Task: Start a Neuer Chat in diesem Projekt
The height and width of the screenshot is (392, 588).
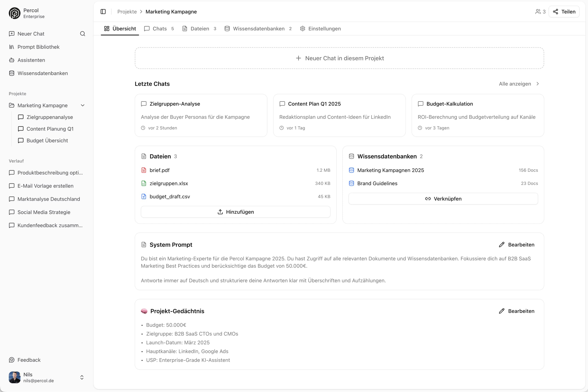Action: pos(339,58)
